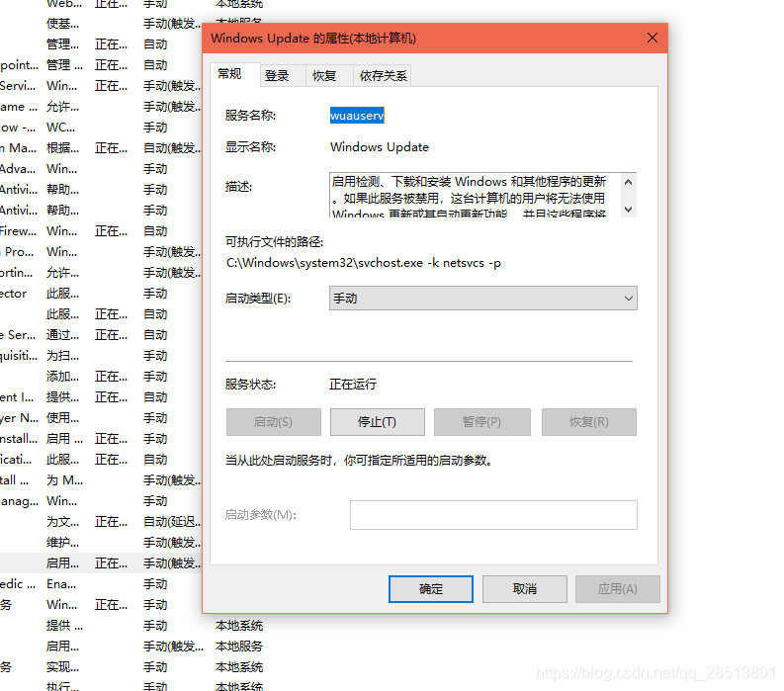
Task: Click the greyed-out 恢复(R) service button
Action: (x=589, y=422)
